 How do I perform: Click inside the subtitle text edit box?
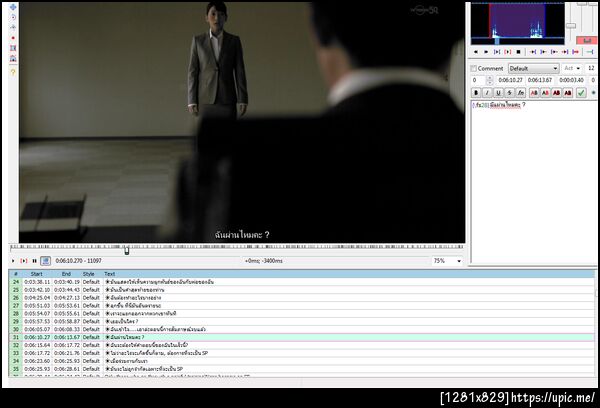coord(533,182)
